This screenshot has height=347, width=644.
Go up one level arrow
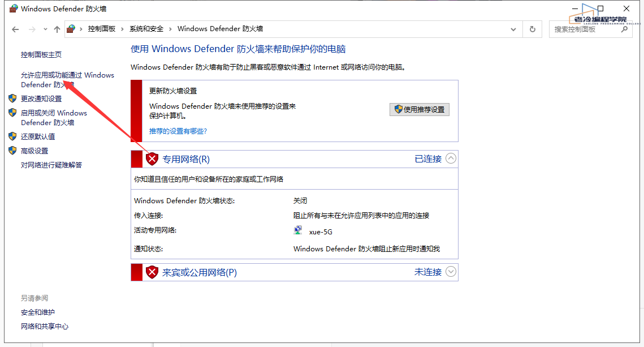pos(57,29)
